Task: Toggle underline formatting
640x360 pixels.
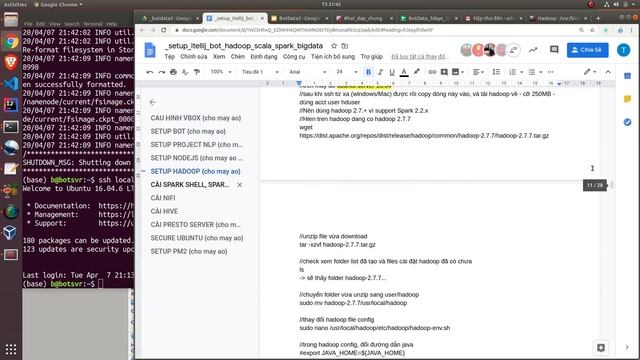Action: tap(392, 72)
